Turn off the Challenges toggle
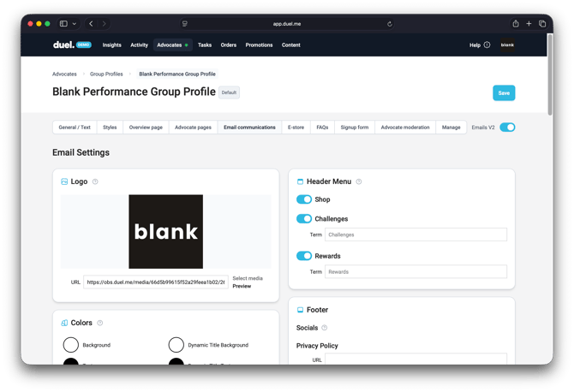 [304, 219]
